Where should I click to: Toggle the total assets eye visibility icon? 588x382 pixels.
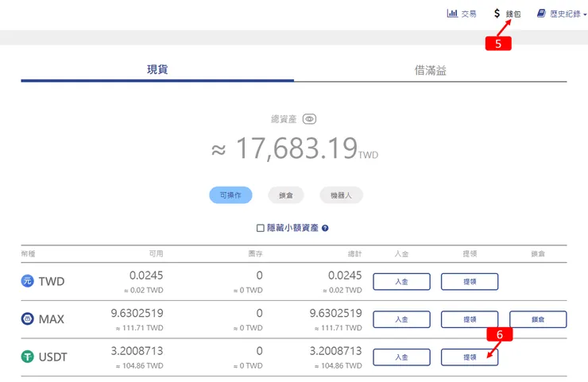click(309, 119)
